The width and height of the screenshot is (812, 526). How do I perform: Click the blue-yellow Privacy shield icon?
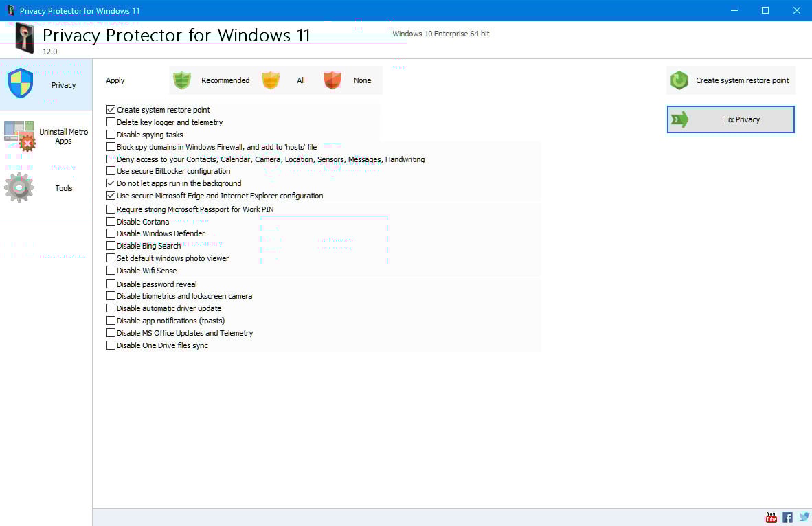(x=21, y=83)
